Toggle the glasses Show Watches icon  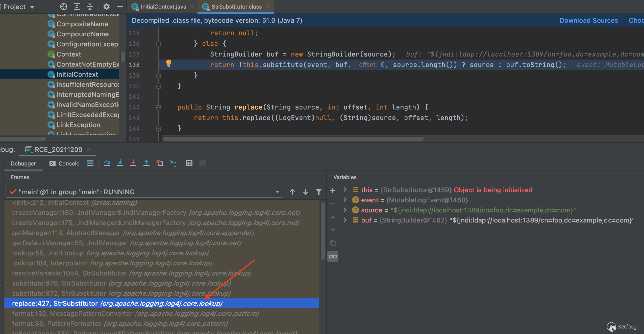coord(333,257)
